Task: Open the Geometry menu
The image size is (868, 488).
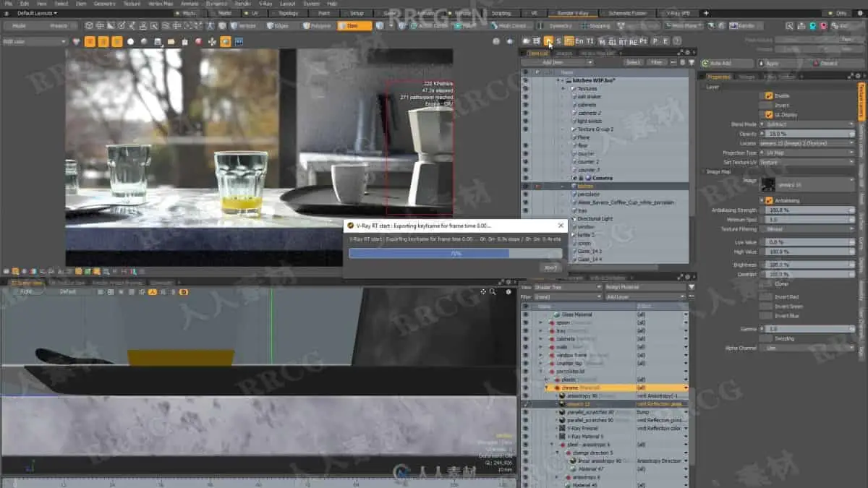Action: [104, 4]
